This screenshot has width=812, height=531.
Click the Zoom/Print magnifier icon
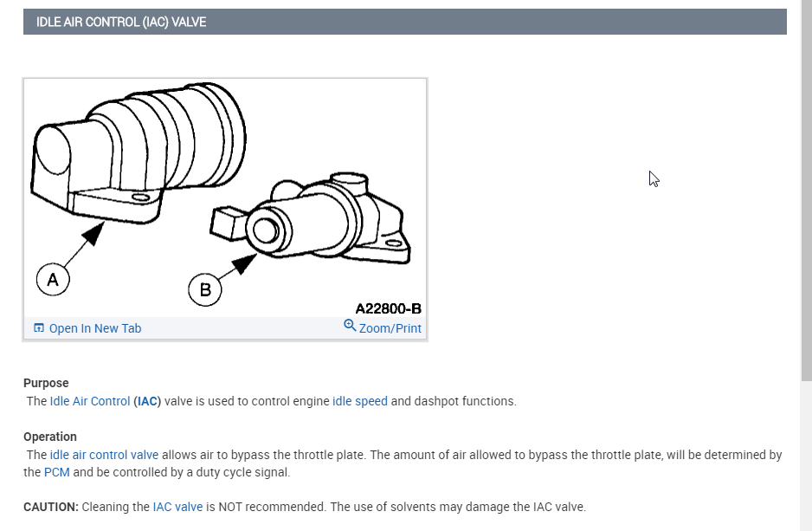click(x=350, y=326)
